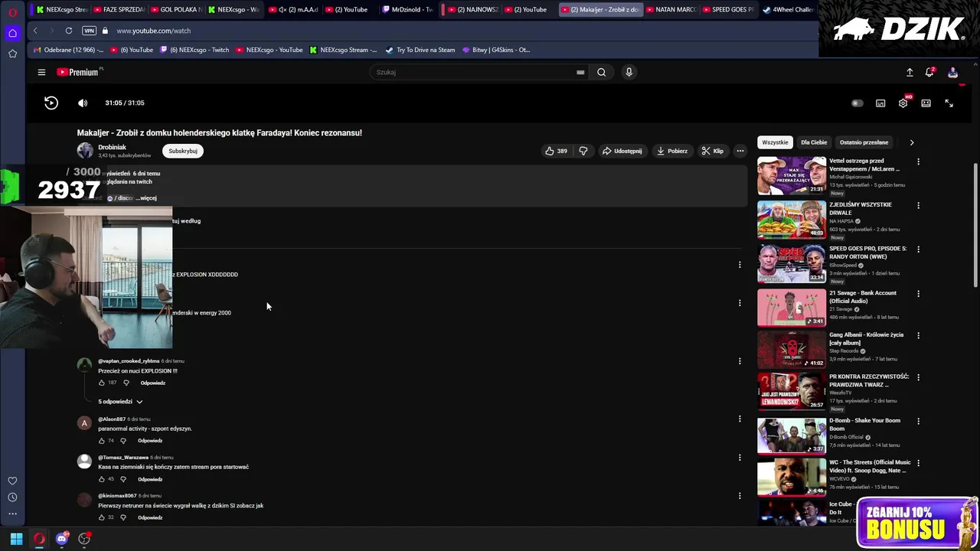Dislike the @kiniomax8067 comment
The image size is (980, 551).
pos(123,517)
